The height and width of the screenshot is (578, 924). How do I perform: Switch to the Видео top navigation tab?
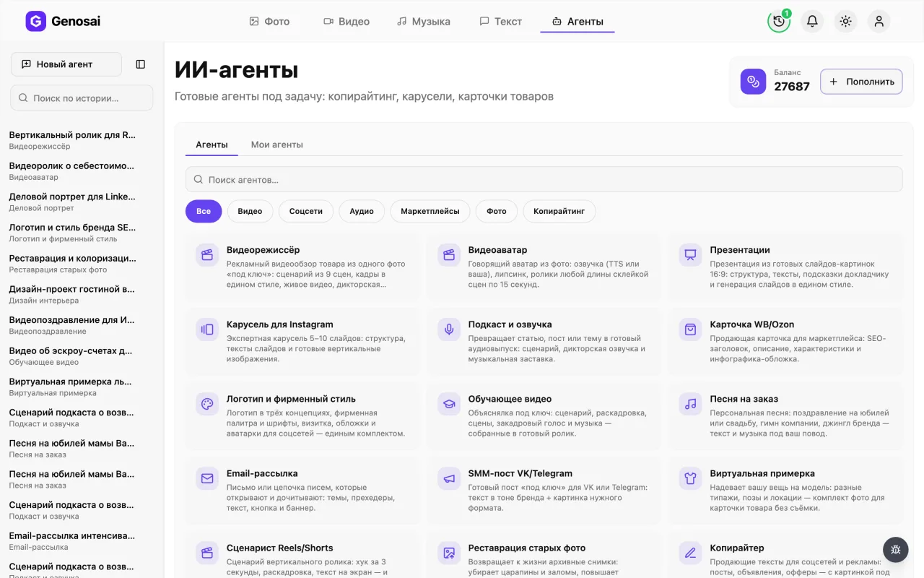pos(346,22)
